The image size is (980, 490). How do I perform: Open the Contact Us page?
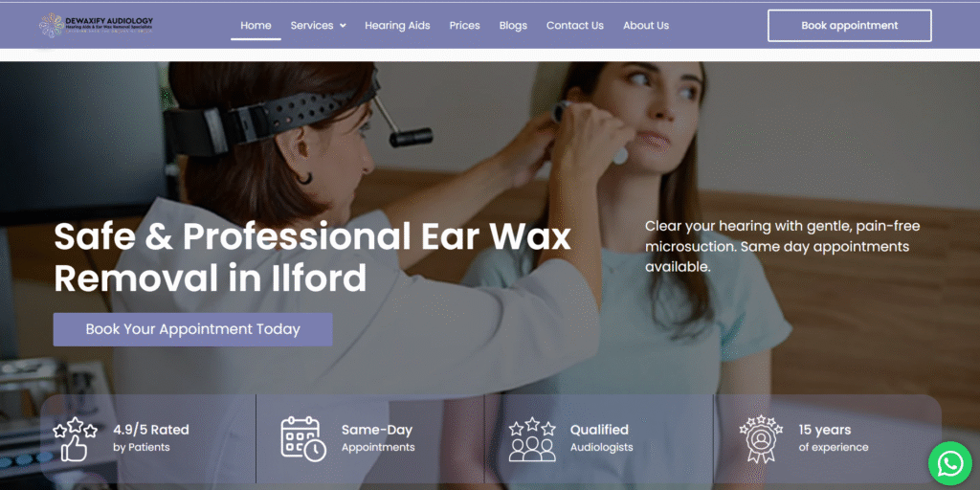(x=575, y=26)
